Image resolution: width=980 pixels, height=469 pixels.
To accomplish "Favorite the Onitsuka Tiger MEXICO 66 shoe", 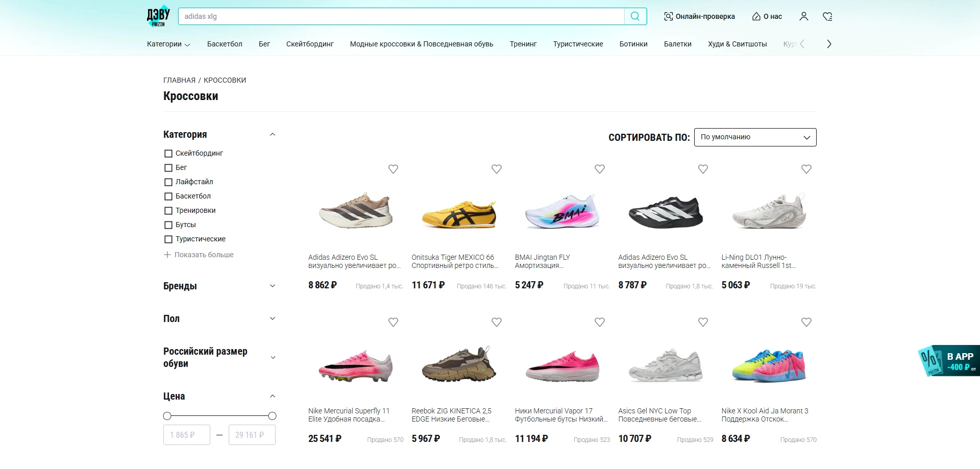I will coord(497,169).
